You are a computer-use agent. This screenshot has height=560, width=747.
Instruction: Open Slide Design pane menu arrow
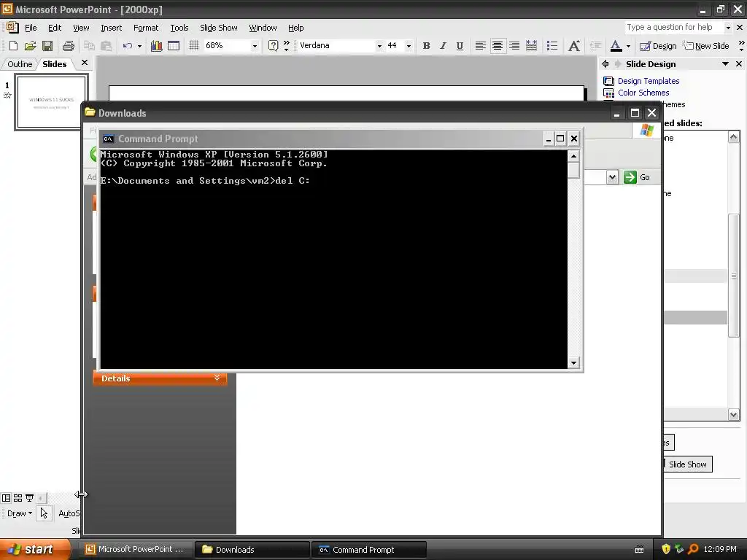click(x=725, y=64)
